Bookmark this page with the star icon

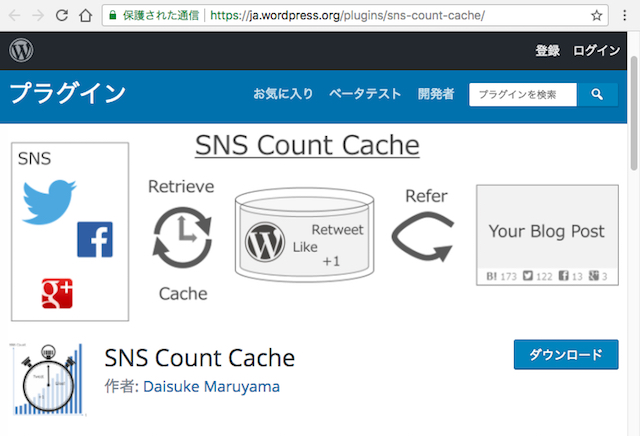point(597,16)
